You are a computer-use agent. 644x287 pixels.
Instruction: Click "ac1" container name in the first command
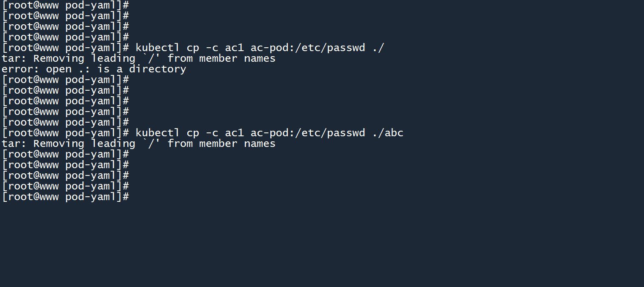pos(234,48)
